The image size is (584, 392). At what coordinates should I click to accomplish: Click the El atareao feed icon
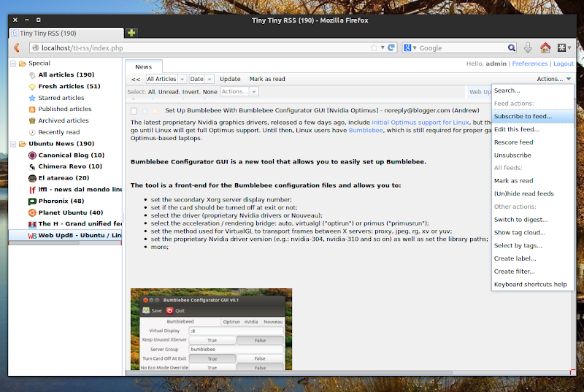point(32,178)
